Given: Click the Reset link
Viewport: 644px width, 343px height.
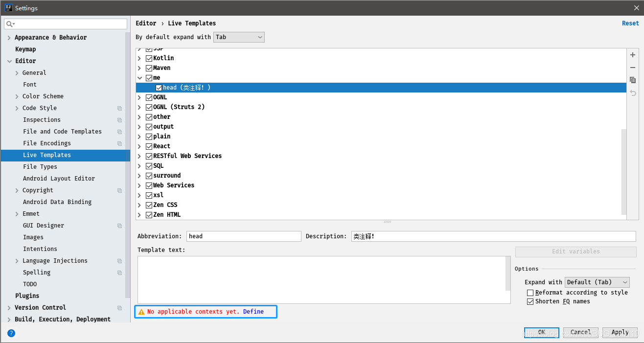Looking at the screenshot, I should tap(630, 23).
